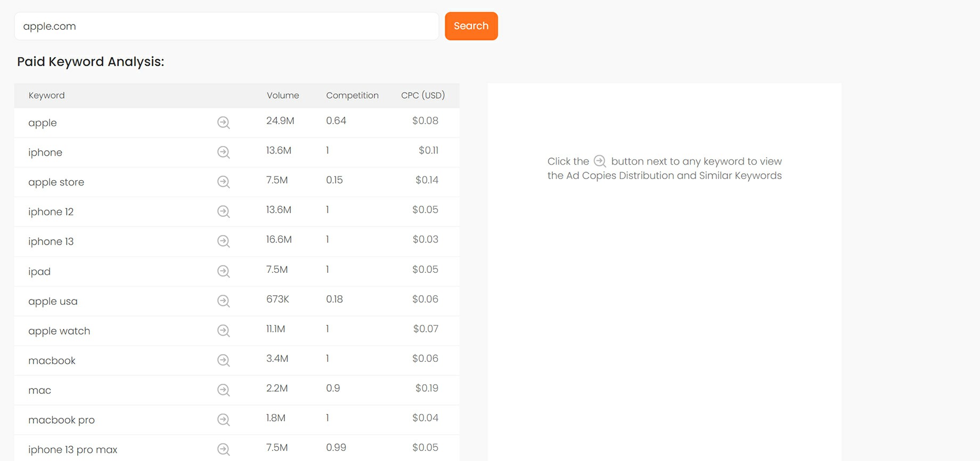Click the 'iphone 12' keyword text

51,212
